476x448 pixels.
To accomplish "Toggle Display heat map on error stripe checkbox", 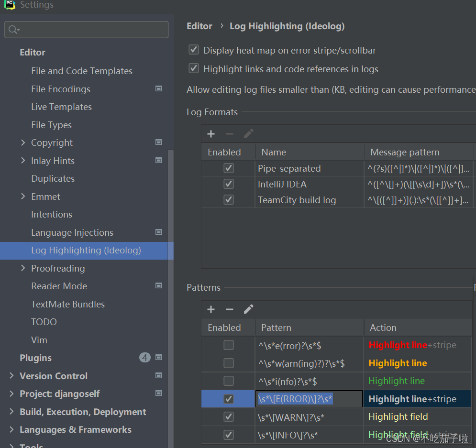I will (194, 50).
